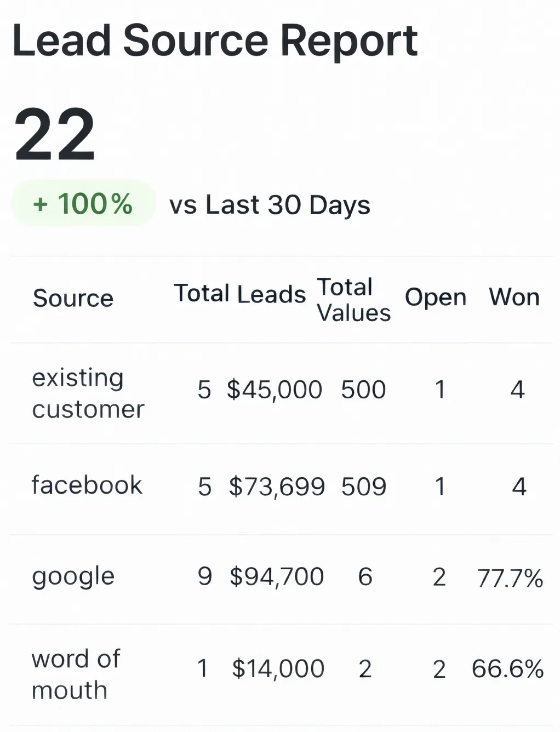Screen dimensions: 560x732
Task: Open the facebook source row
Action: point(87,485)
